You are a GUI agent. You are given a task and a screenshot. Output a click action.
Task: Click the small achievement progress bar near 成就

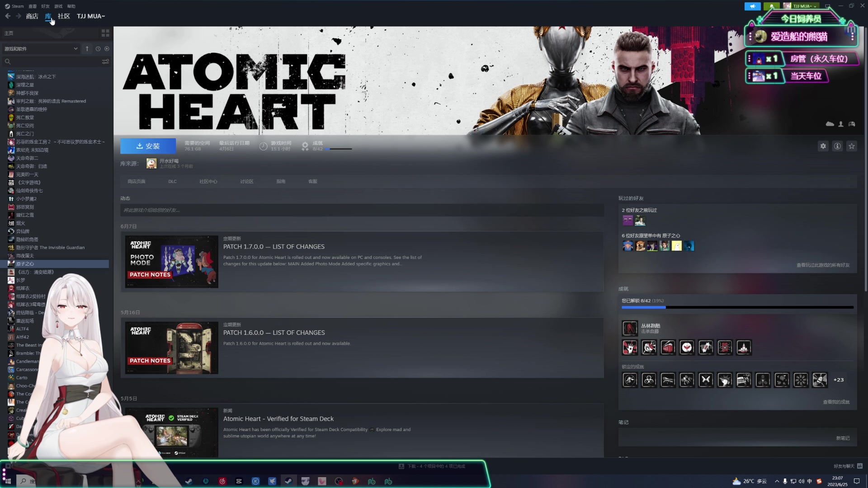339,149
